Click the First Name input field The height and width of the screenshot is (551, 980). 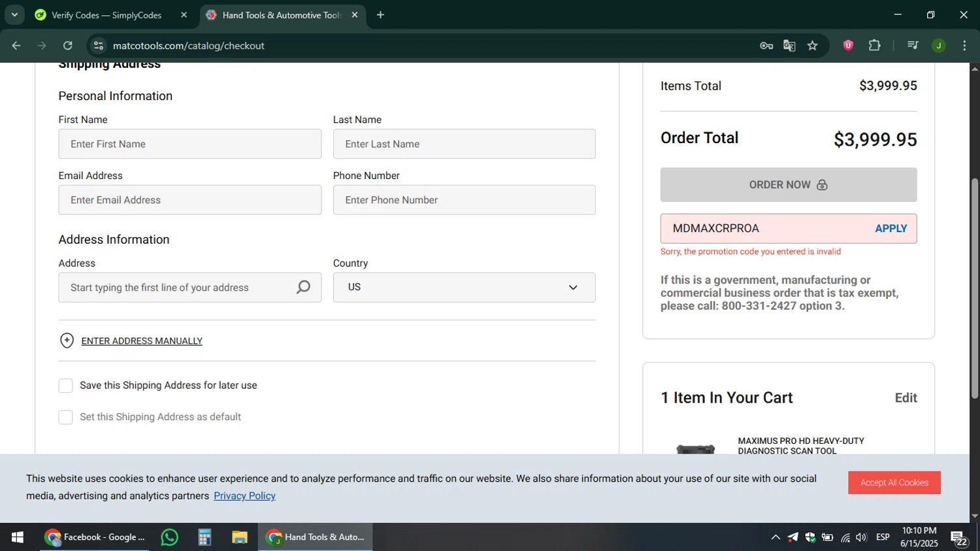pos(189,144)
